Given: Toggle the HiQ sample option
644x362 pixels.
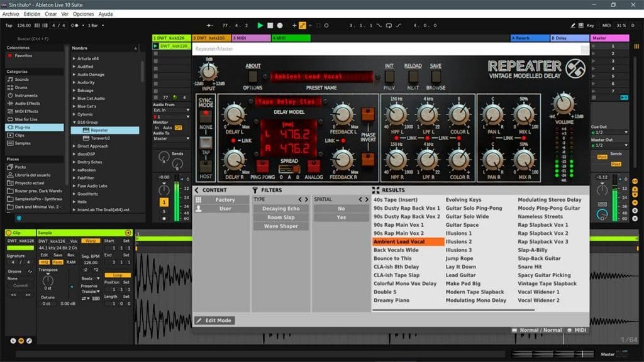Looking at the screenshot, I should click(44, 262).
